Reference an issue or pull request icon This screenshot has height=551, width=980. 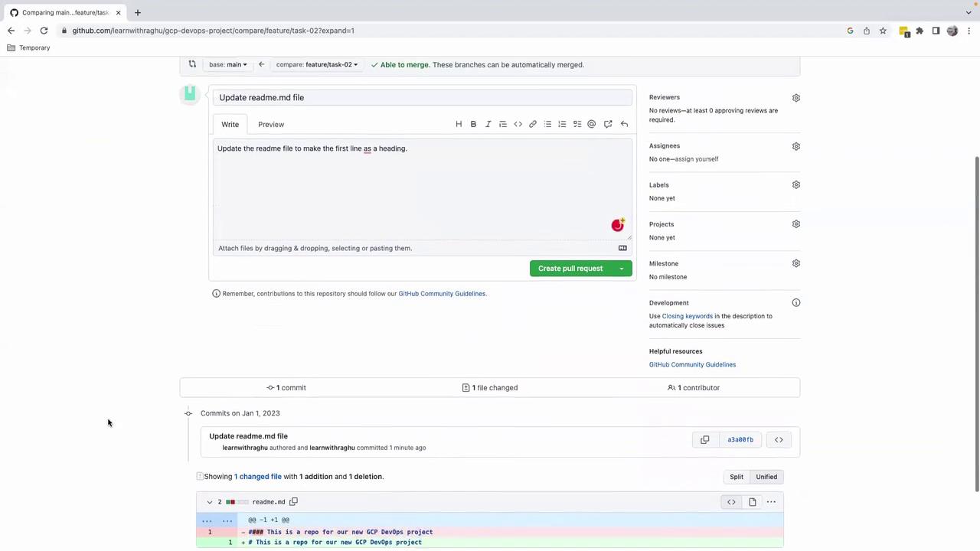608,124
